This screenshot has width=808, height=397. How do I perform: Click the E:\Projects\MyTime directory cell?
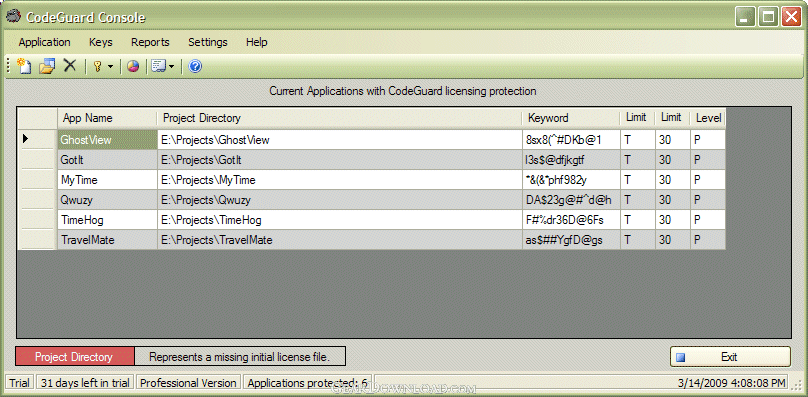(x=340, y=180)
